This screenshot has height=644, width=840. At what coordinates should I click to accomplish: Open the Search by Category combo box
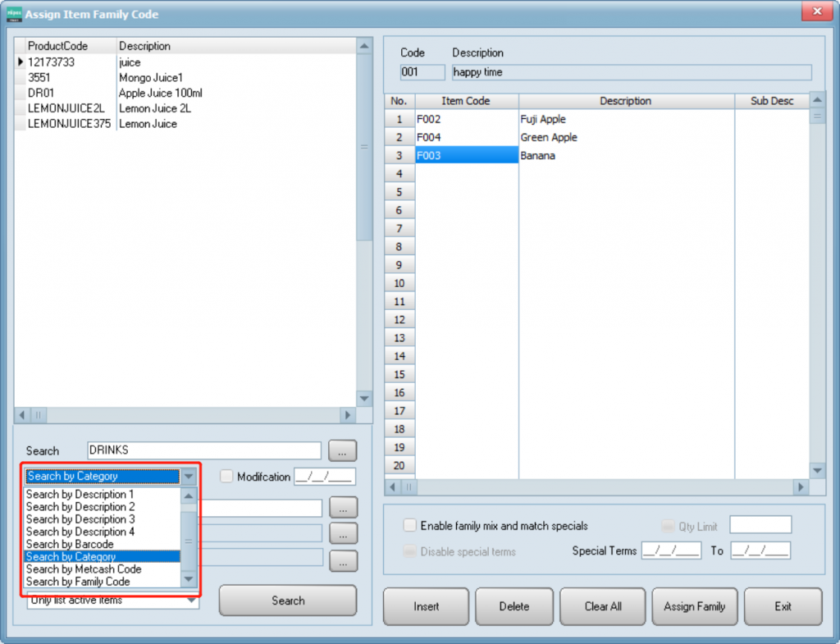(x=189, y=477)
